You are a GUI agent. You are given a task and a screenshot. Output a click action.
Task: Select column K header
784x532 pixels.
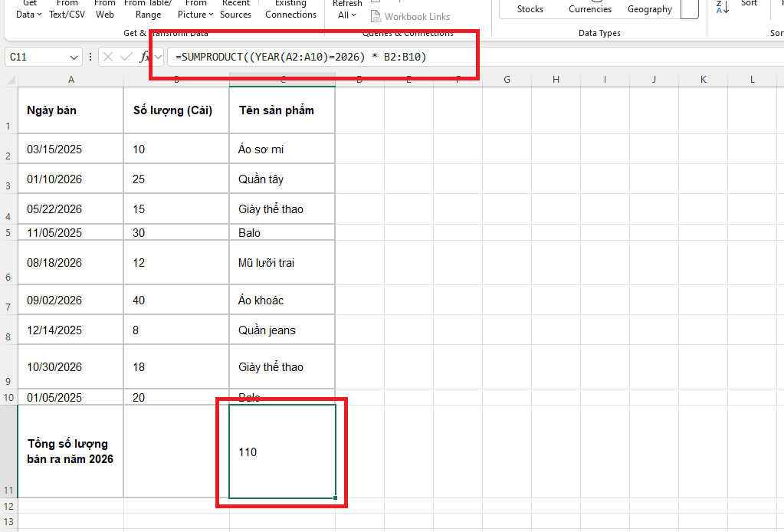(x=703, y=80)
